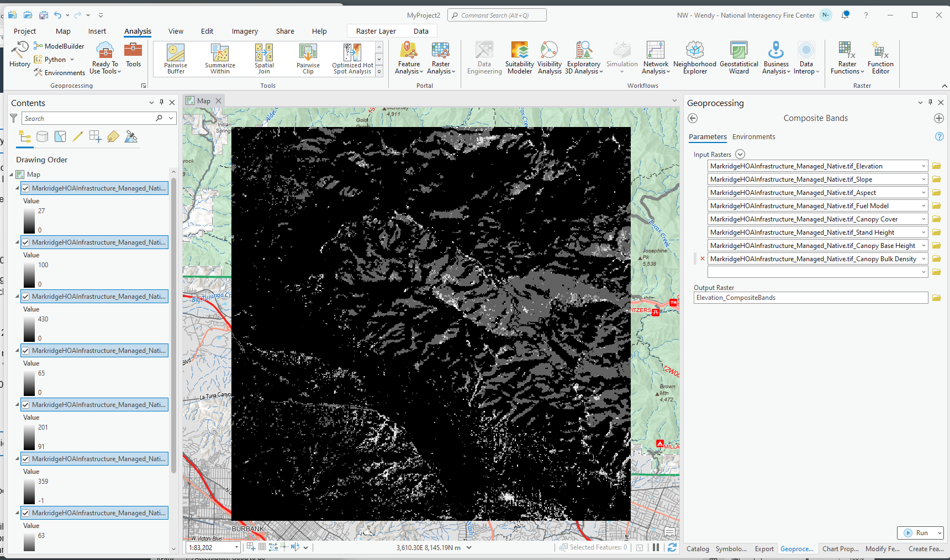Add tool to favorites plus button

click(939, 118)
